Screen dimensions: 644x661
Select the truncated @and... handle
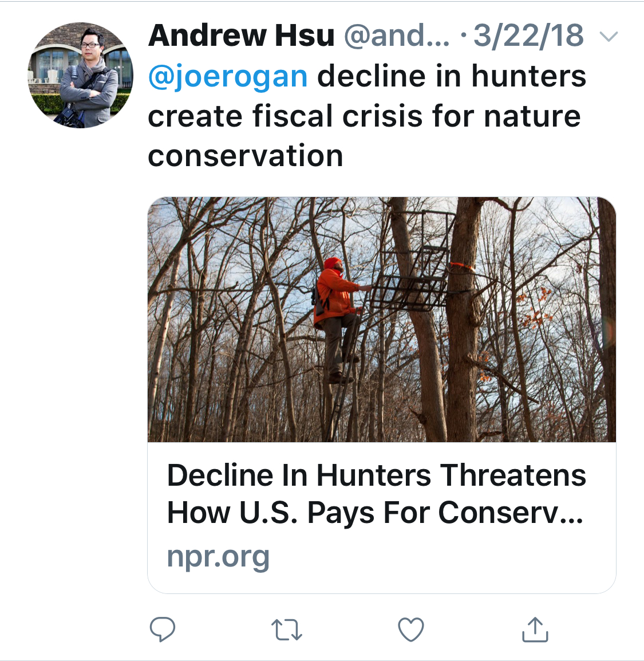click(x=396, y=36)
